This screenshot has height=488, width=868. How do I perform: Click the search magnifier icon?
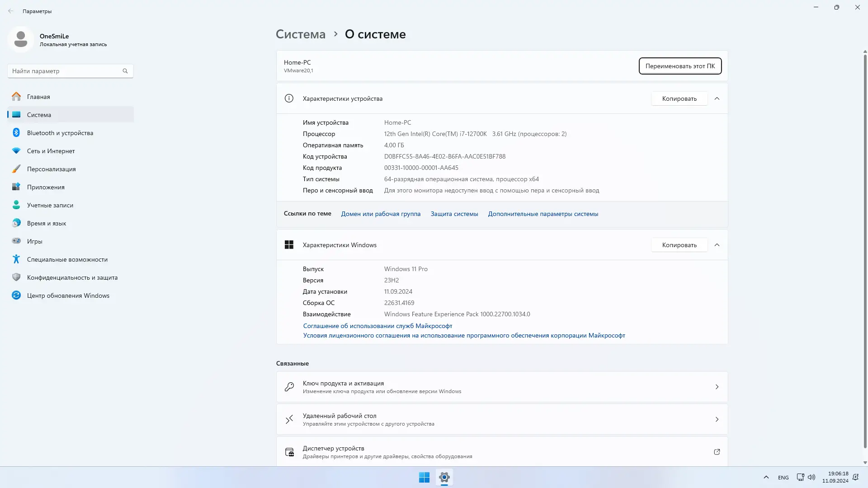[x=125, y=71]
